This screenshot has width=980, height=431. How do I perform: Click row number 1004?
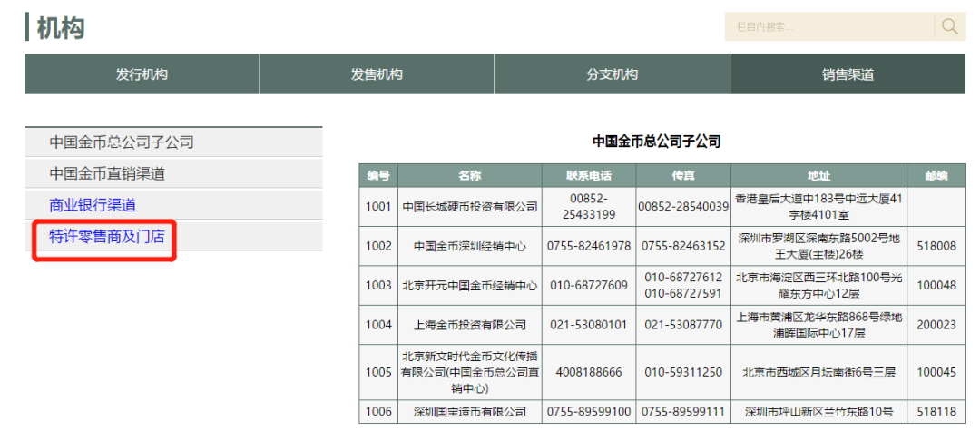378,325
